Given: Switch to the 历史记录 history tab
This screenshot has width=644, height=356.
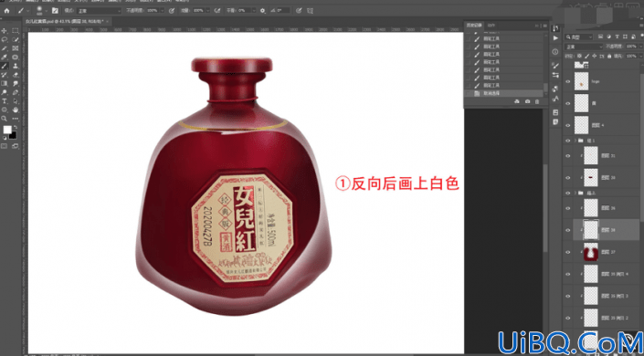Looking at the screenshot, I should (x=474, y=26).
